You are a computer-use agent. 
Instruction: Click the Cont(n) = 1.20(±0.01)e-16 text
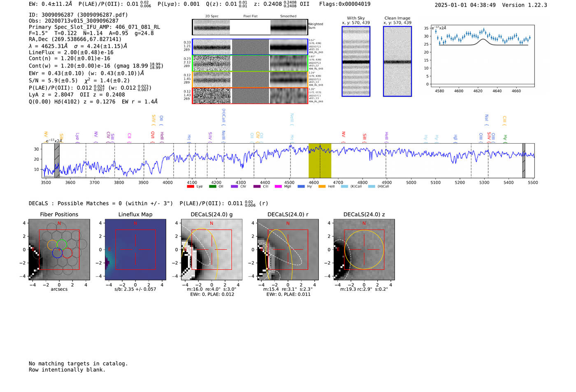70,59
